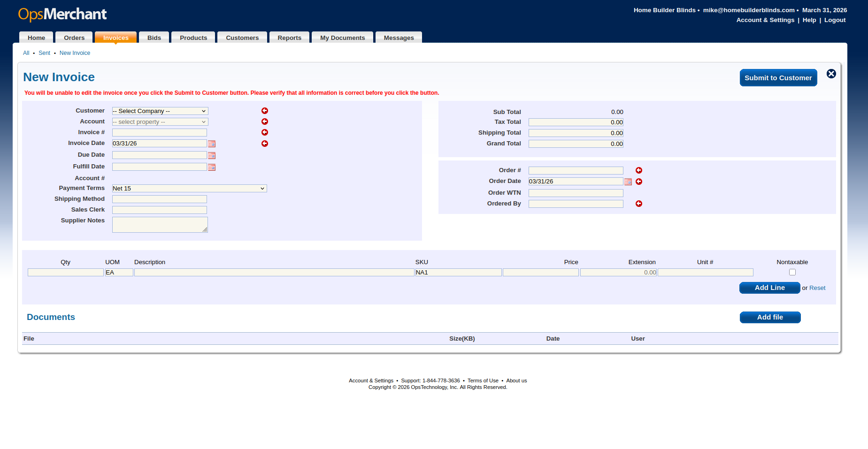Open the Payment Terms dropdown showing Net 15
868x449 pixels.
point(189,188)
